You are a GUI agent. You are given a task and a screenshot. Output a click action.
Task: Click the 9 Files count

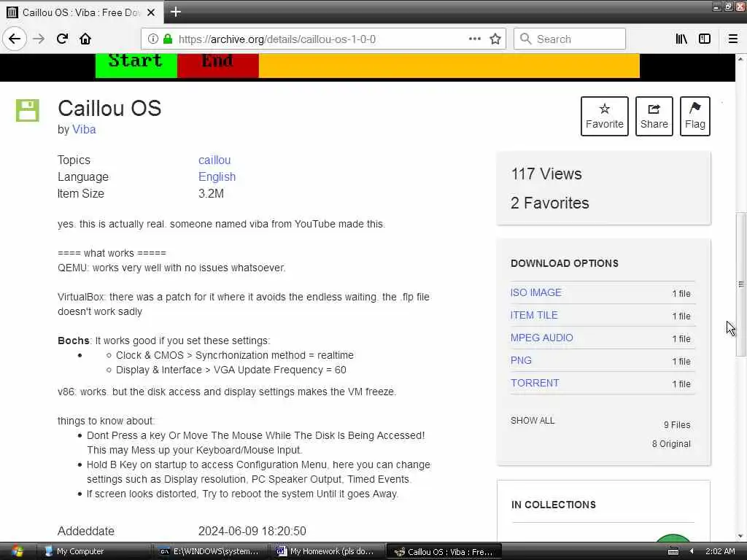click(x=677, y=425)
